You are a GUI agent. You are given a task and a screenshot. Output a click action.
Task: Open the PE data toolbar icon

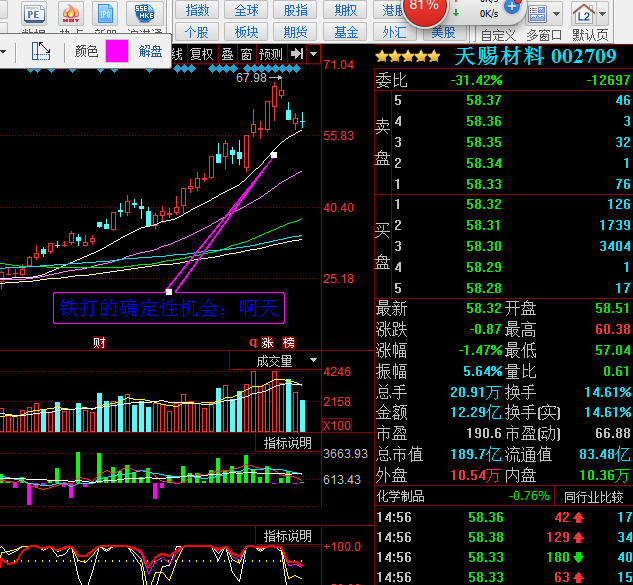tap(34, 13)
